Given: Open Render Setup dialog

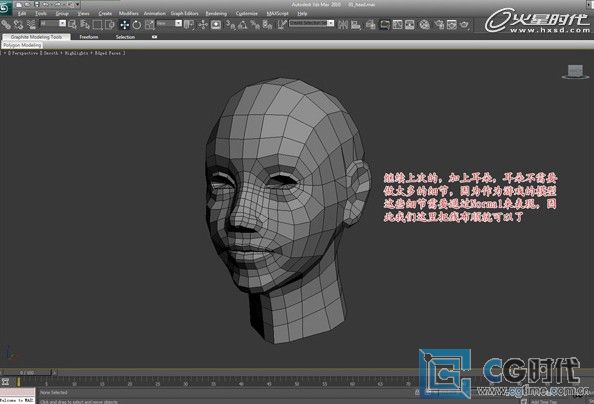Looking at the screenshot, I should click(x=439, y=25).
